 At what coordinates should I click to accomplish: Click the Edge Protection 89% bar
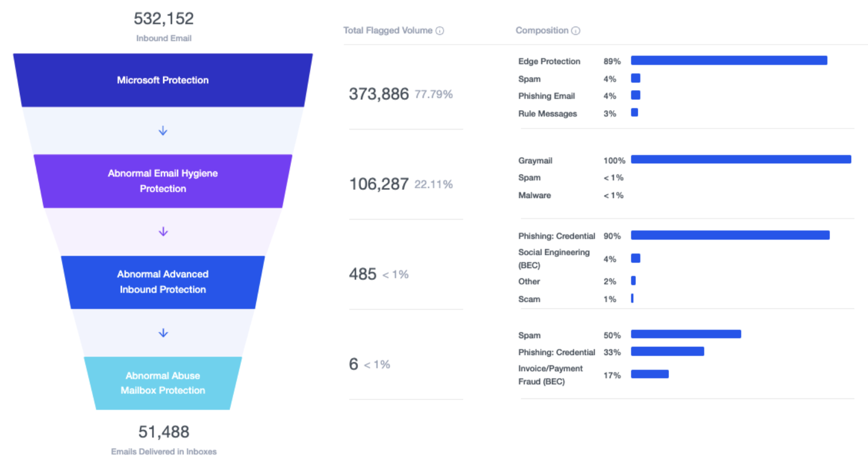coord(729,61)
